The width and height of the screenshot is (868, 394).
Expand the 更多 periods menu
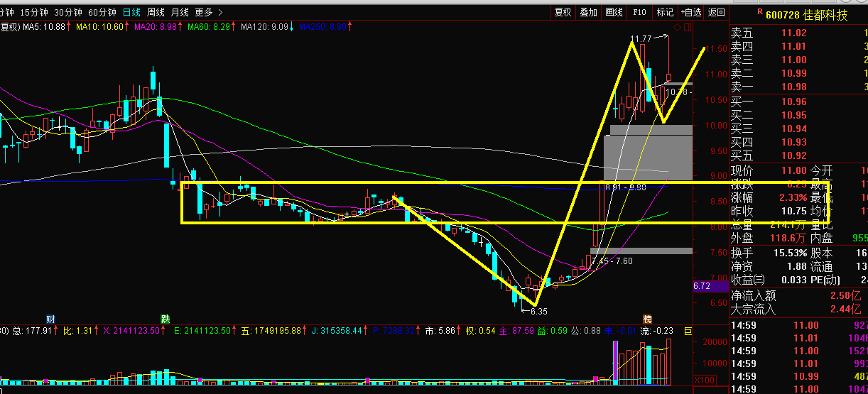click(208, 12)
